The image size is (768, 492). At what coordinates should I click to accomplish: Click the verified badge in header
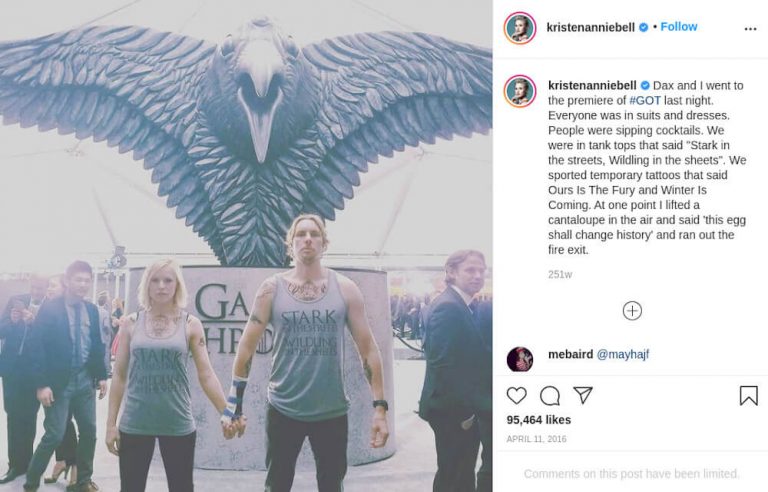pos(644,27)
